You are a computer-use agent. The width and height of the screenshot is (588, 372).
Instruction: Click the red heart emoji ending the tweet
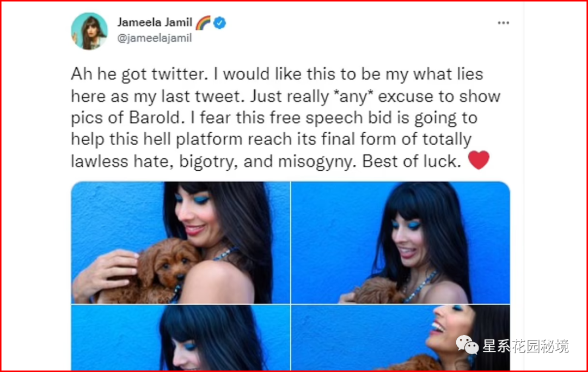pos(479,160)
